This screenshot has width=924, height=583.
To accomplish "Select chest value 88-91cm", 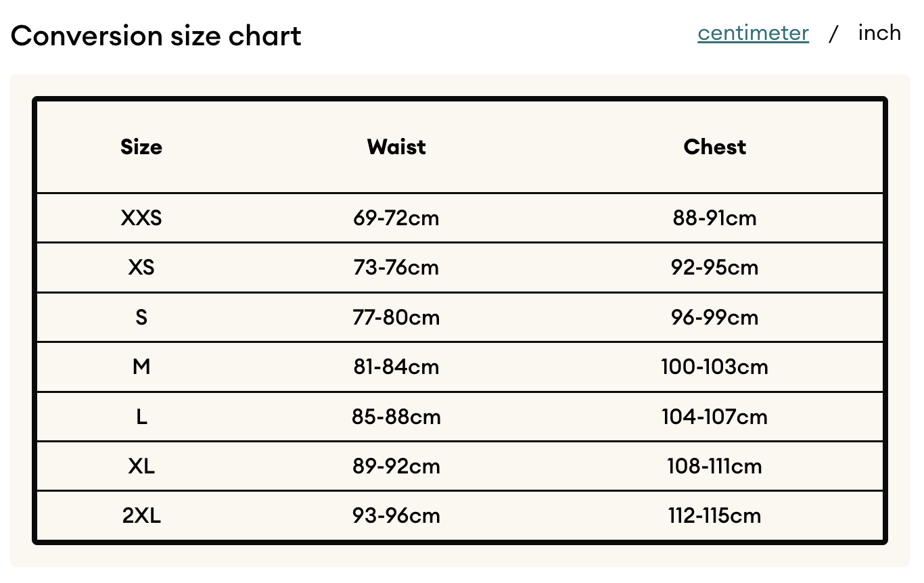I will pyautogui.click(x=715, y=218).
